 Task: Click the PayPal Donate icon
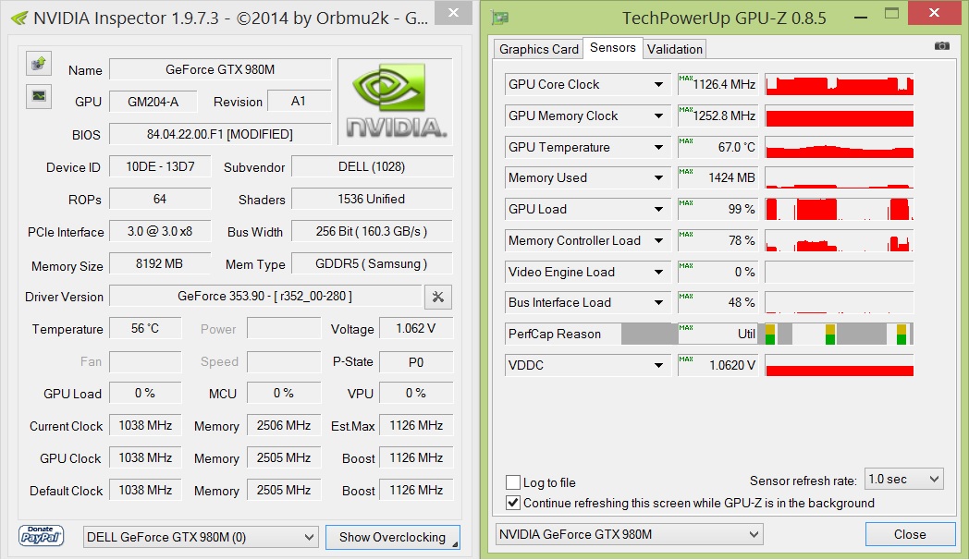click(x=42, y=536)
